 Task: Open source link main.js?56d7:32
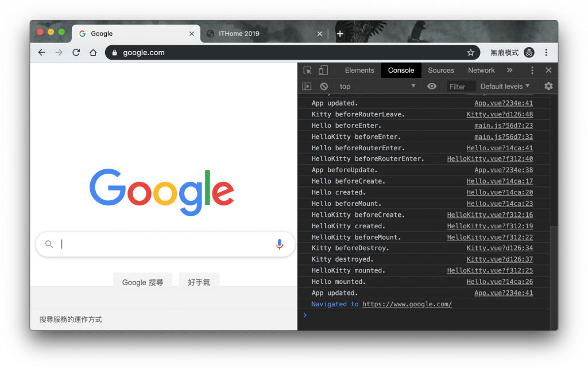(503, 137)
